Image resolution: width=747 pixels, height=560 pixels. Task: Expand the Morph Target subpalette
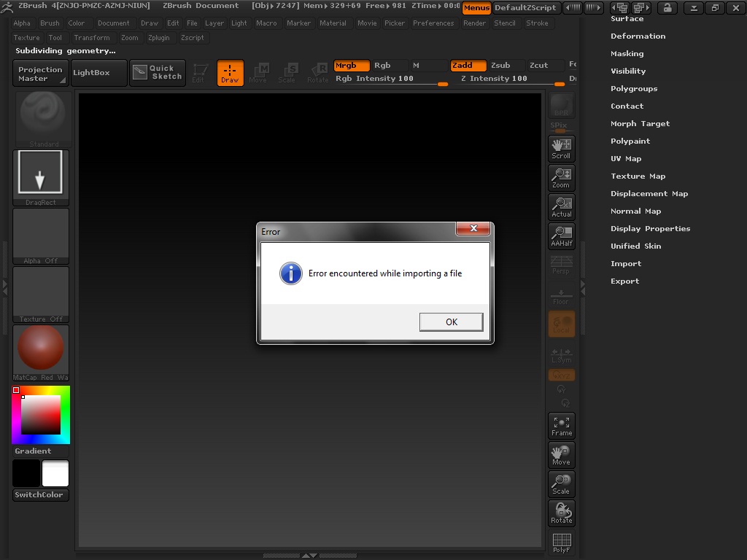click(640, 124)
